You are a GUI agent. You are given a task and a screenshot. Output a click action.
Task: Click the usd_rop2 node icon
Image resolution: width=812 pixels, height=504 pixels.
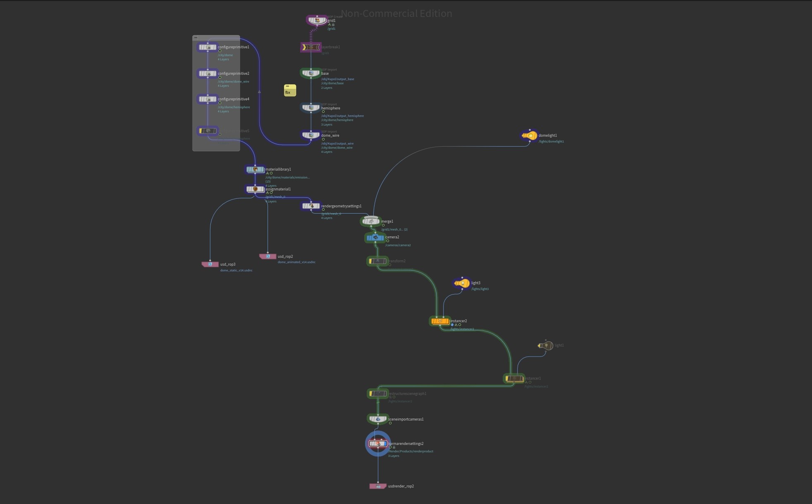268,257
